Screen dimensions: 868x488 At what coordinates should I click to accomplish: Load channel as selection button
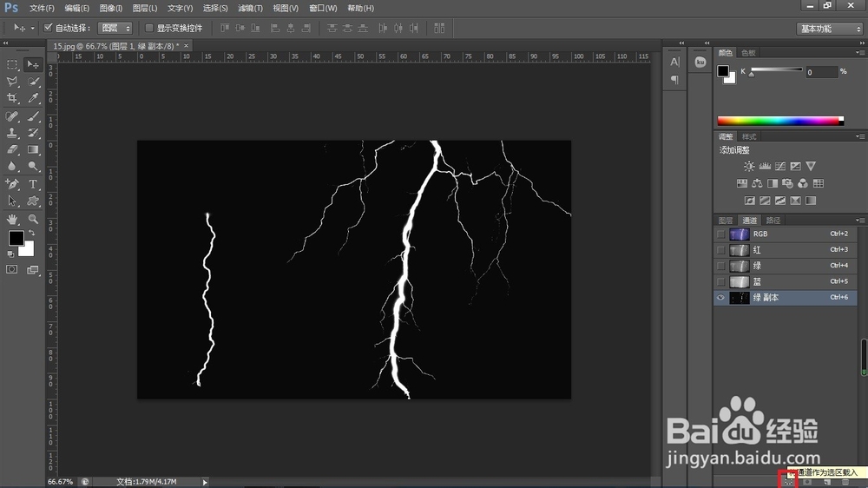tap(788, 482)
